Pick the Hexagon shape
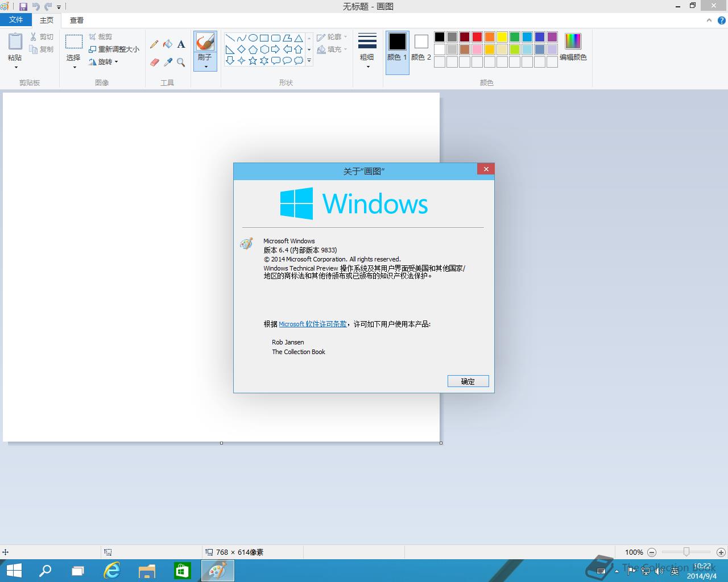The image size is (728, 582). point(264,49)
